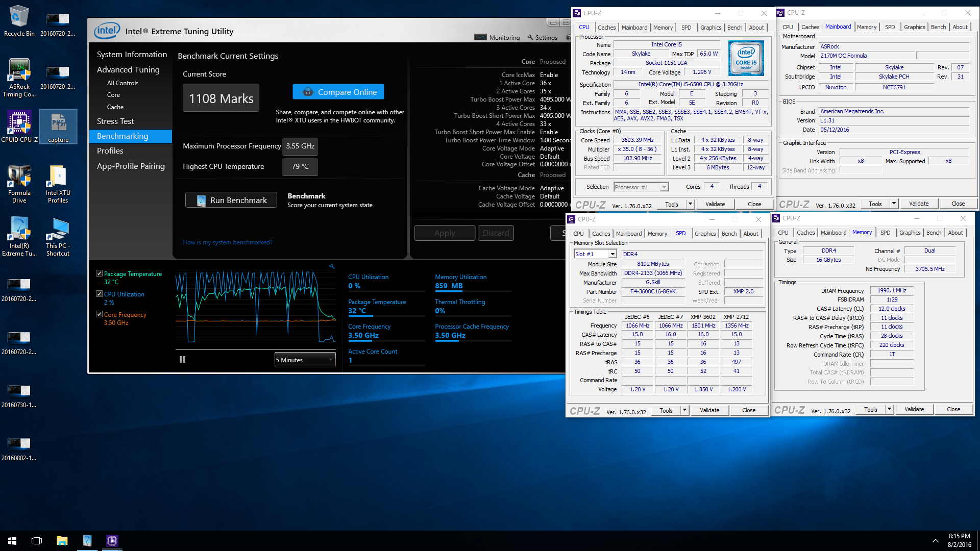Pause the XTU monitoring graph
The height and width of the screenshot is (551, 980).
pyautogui.click(x=182, y=360)
